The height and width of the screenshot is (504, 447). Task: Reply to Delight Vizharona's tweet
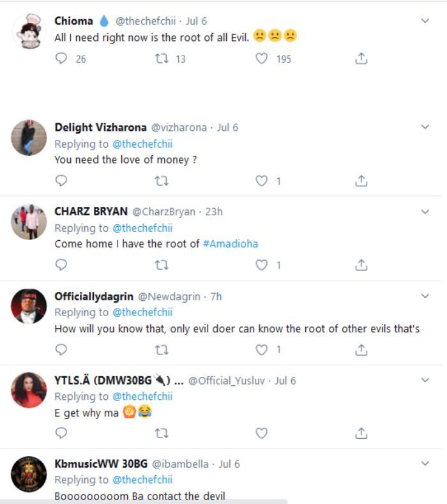62,181
